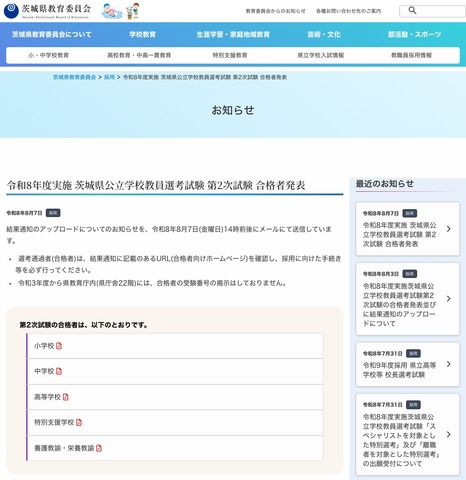This screenshot has height=480, width=466.
Task: Click PDF icon next to 小学校
Action: [59, 346]
